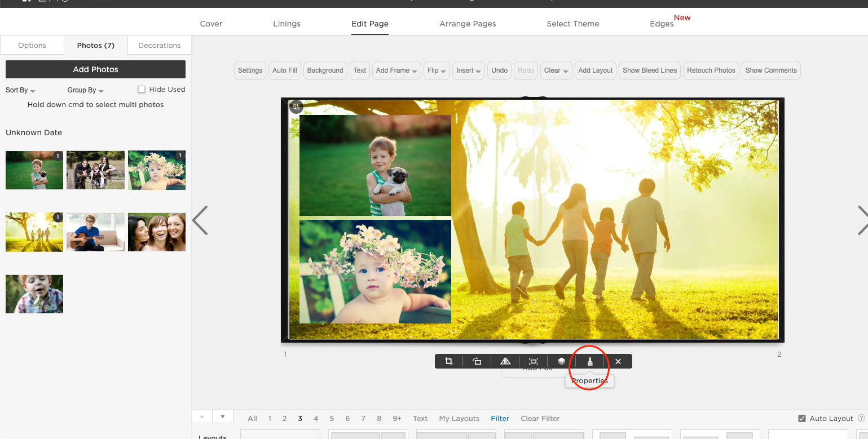Open the Decorations tab
Image resolution: width=868 pixels, height=439 pixels.
160,45
